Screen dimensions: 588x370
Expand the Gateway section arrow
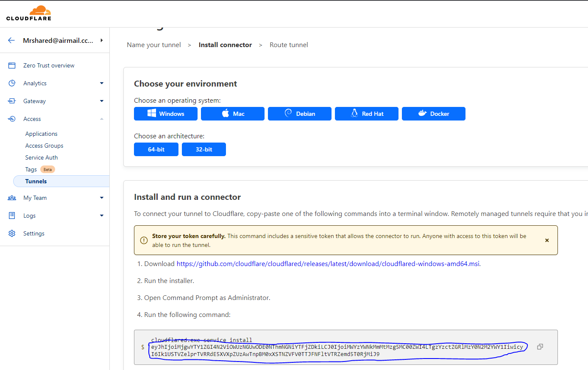coord(102,101)
